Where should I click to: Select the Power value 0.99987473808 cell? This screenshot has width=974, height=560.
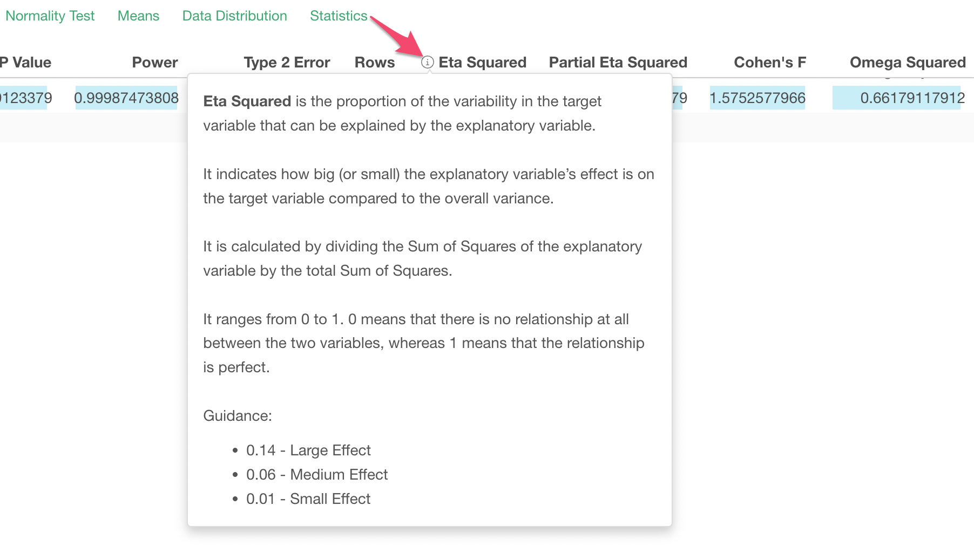click(126, 98)
